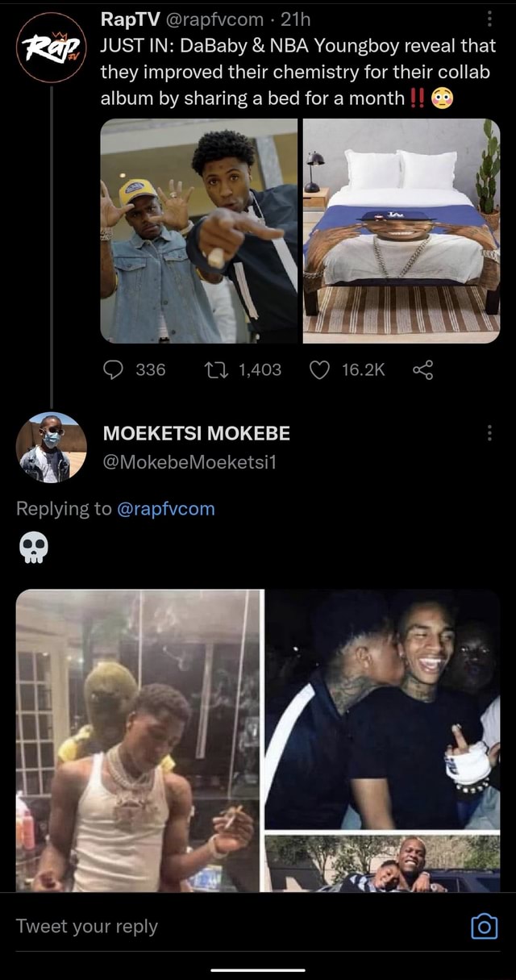516x980 pixels.
Task: Like the RapTV tweet with heart icon
Action: [320, 370]
